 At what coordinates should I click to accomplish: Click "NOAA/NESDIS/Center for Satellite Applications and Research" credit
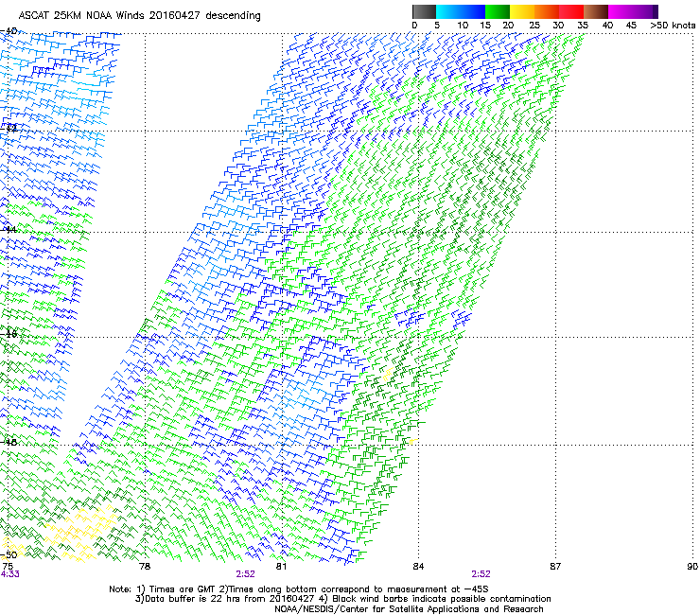tap(409, 609)
